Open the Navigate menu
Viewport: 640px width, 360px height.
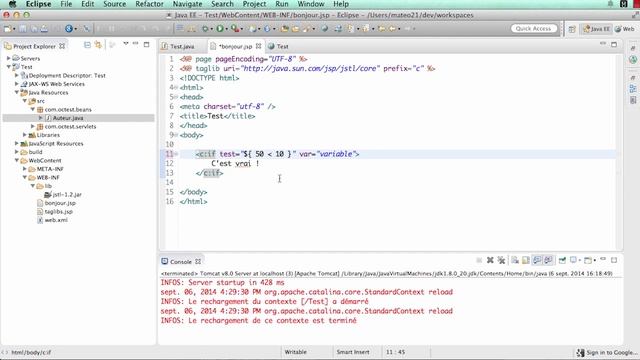pyautogui.click(x=187, y=4)
